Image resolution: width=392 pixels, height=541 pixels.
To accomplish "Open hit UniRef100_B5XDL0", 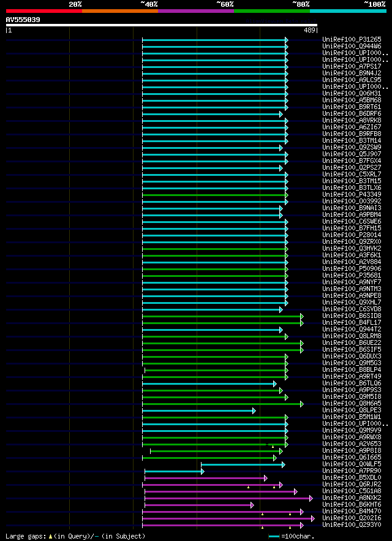I will pos(352,477).
